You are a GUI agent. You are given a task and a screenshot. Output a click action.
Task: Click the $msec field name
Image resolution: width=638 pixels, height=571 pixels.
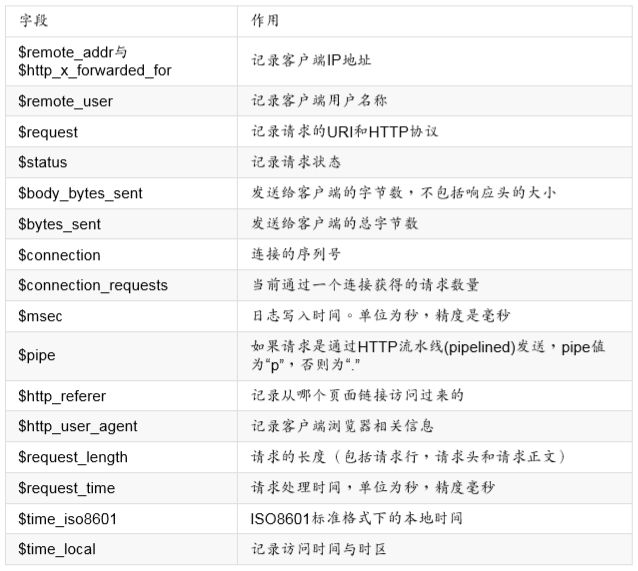[x=41, y=316]
